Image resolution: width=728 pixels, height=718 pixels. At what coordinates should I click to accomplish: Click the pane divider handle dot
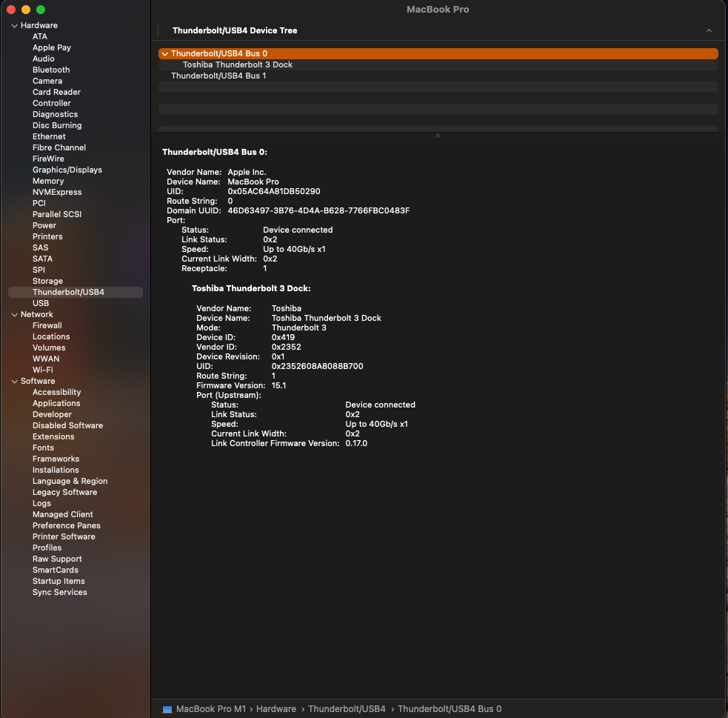coord(438,136)
